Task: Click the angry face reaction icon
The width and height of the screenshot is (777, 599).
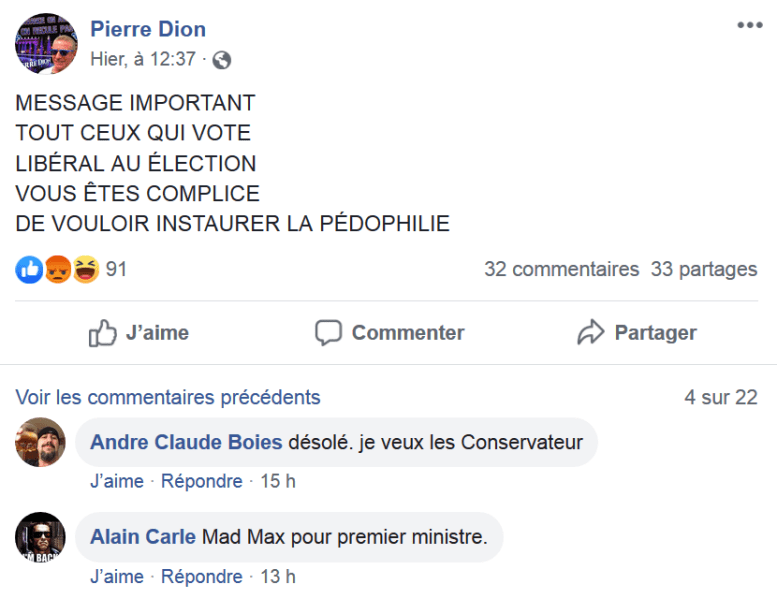Action: pyautogui.click(x=58, y=269)
